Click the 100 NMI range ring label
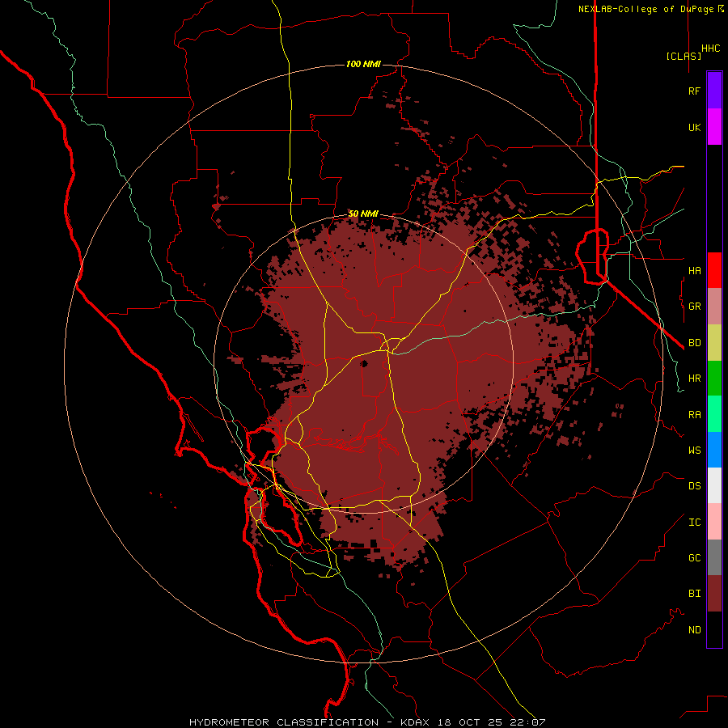 363,64
